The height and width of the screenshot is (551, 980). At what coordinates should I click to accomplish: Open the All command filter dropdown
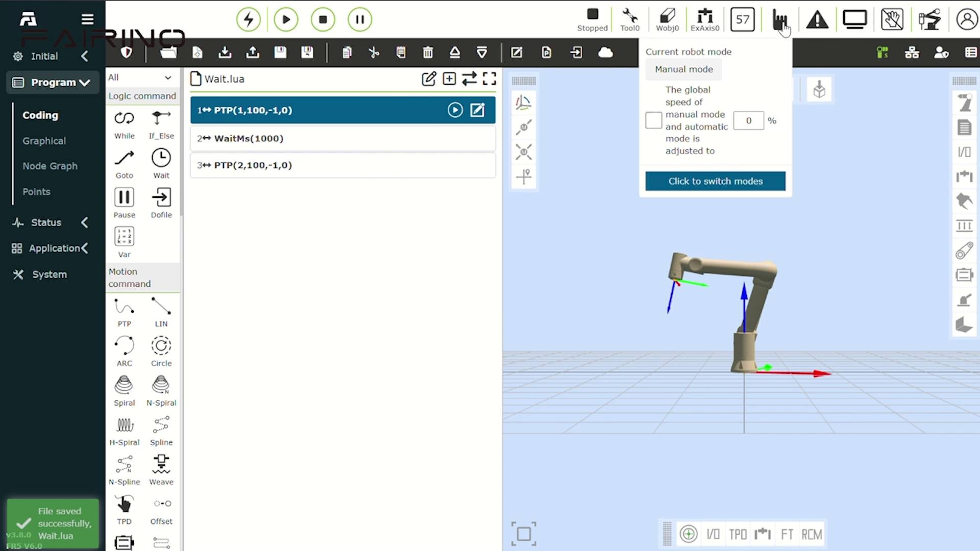point(140,78)
